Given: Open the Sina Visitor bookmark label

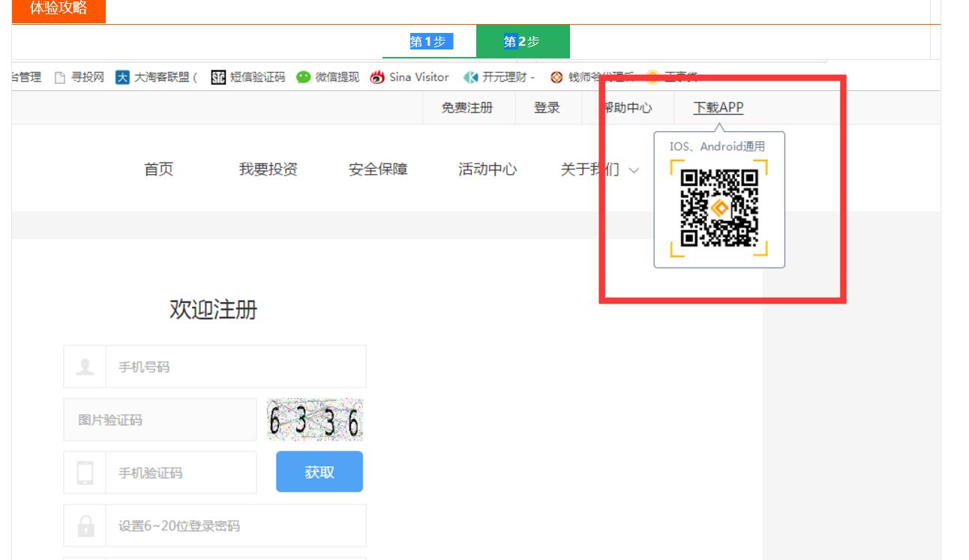Looking at the screenshot, I should (x=419, y=77).
